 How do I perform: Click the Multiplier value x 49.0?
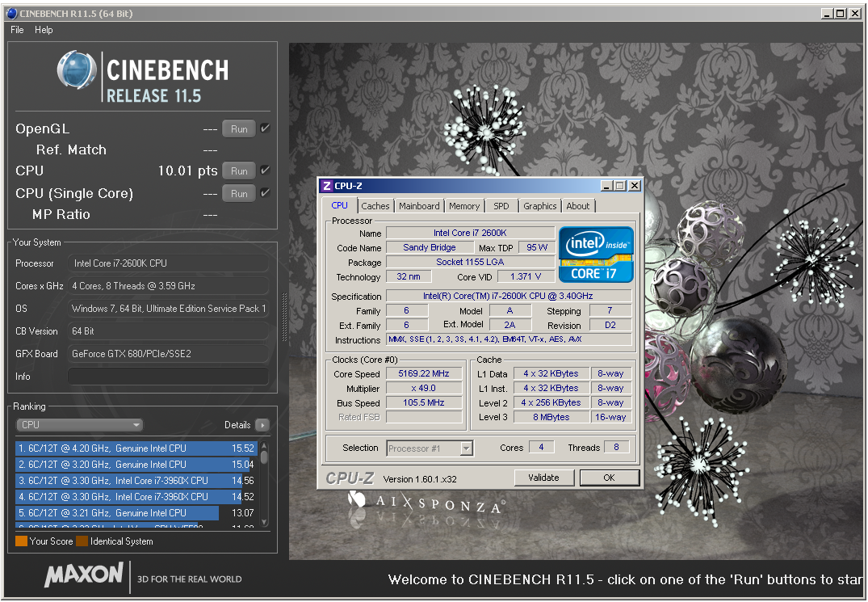pos(424,388)
